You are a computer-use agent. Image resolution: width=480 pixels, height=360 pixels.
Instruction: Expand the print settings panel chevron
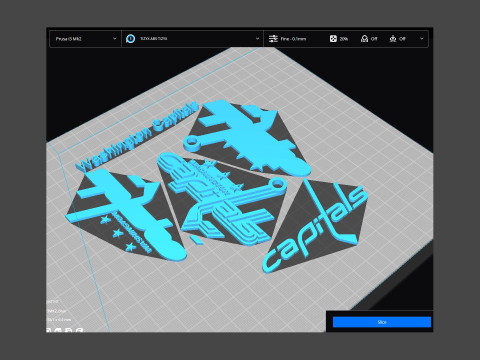[422, 39]
